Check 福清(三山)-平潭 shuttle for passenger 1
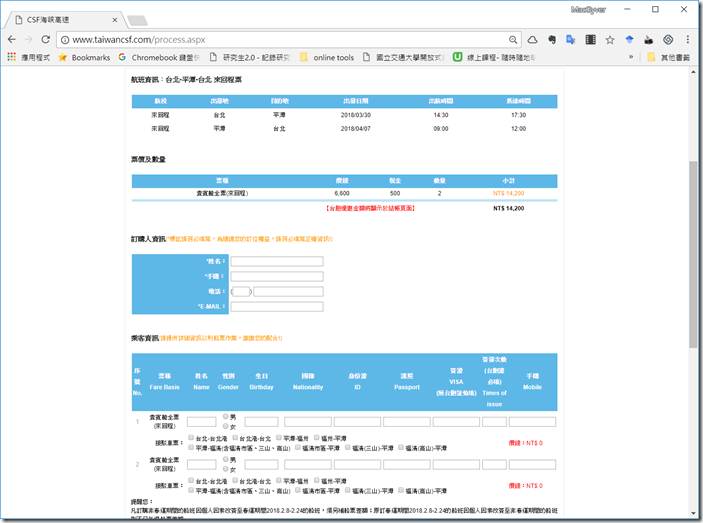The image size is (703, 523). [347, 447]
